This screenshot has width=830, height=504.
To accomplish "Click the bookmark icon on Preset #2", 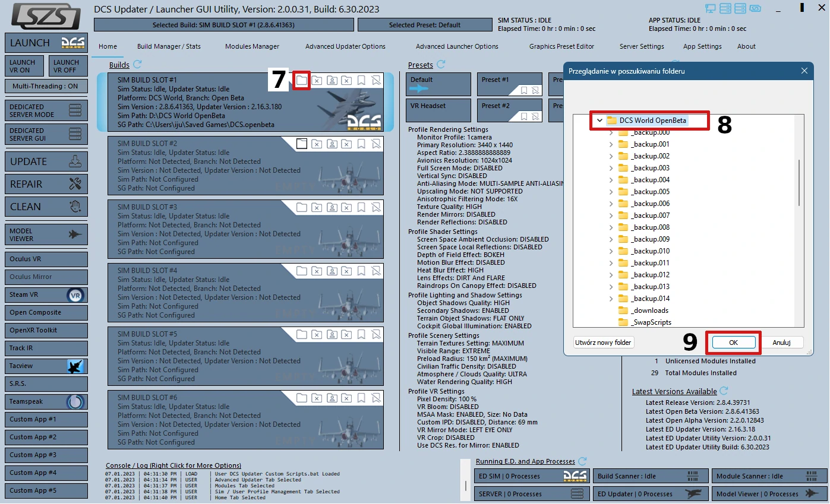I will [524, 117].
